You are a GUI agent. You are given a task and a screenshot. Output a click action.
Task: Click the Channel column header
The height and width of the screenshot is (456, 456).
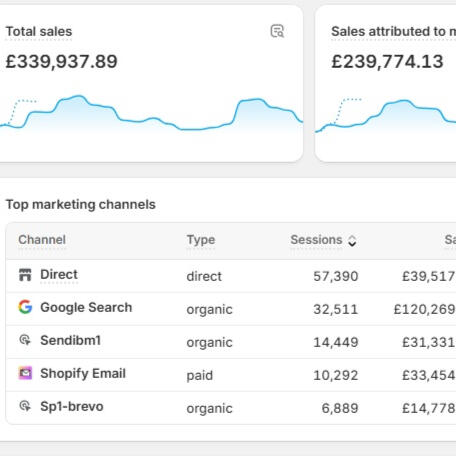[42, 240]
